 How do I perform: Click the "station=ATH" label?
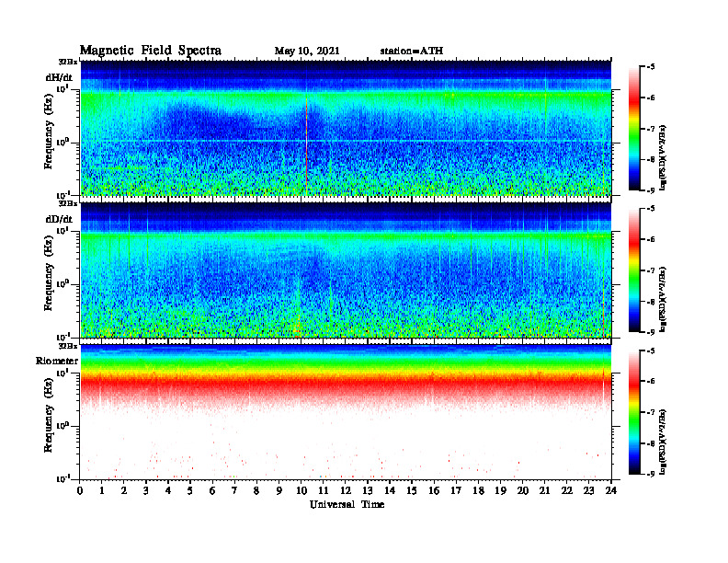coord(412,52)
